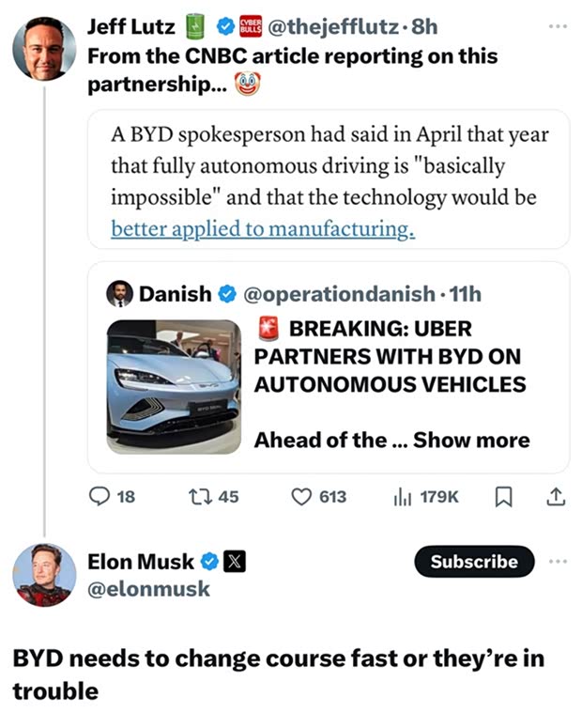View tweet analytics bar chart icon
The image size is (582, 728).
tap(404, 496)
